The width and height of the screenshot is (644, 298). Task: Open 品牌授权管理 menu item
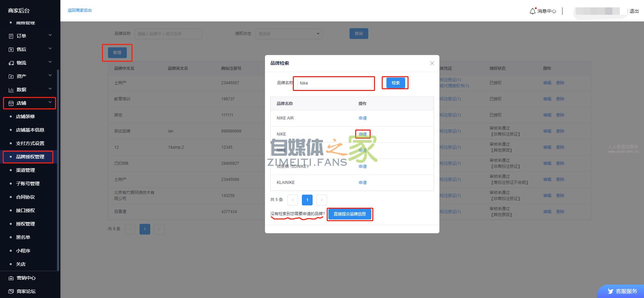tap(30, 157)
